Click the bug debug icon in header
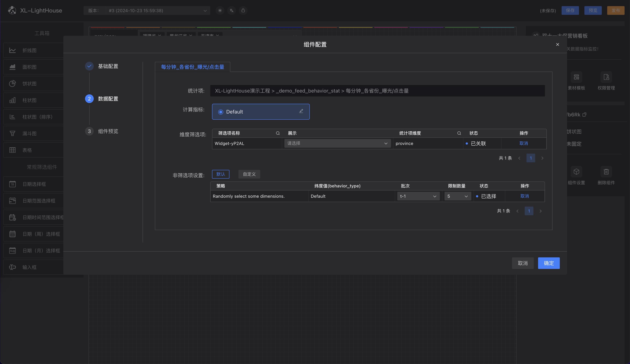Image resolution: width=630 pixels, height=364 pixels. click(243, 10)
